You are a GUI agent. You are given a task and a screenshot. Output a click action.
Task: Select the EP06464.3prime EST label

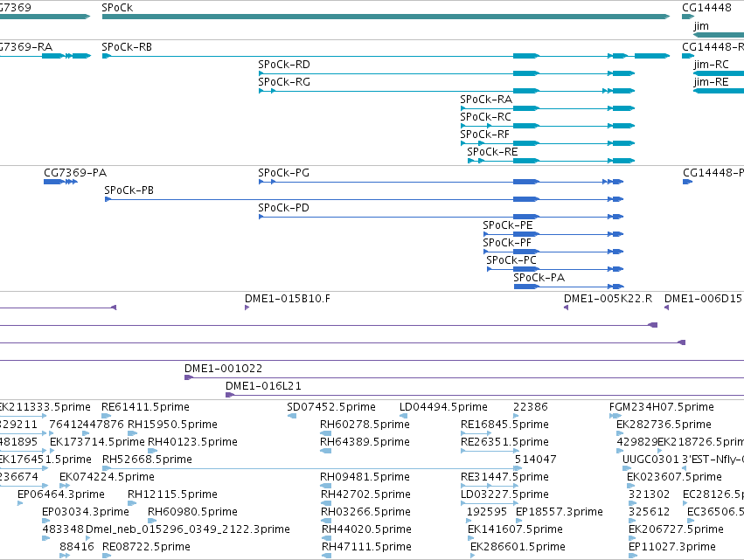click(x=60, y=494)
